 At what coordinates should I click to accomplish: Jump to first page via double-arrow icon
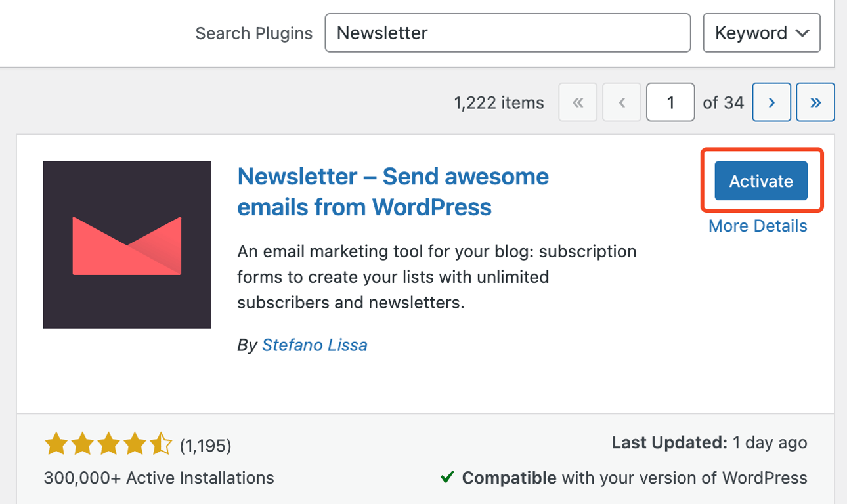(x=577, y=102)
